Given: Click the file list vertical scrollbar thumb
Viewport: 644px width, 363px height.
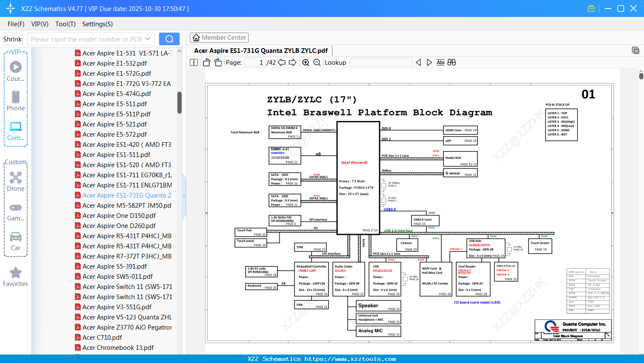Looking at the screenshot, I should click(x=179, y=102).
